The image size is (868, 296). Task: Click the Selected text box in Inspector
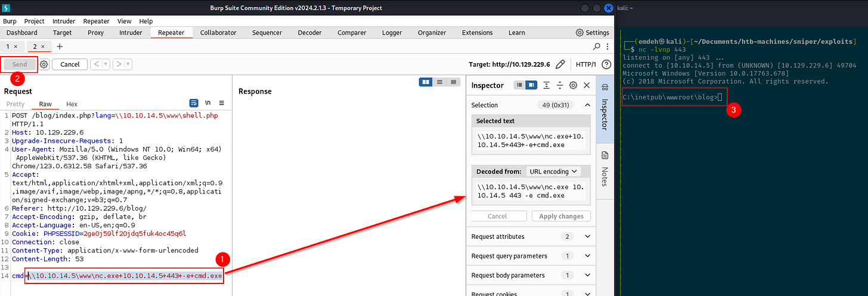coord(531,140)
